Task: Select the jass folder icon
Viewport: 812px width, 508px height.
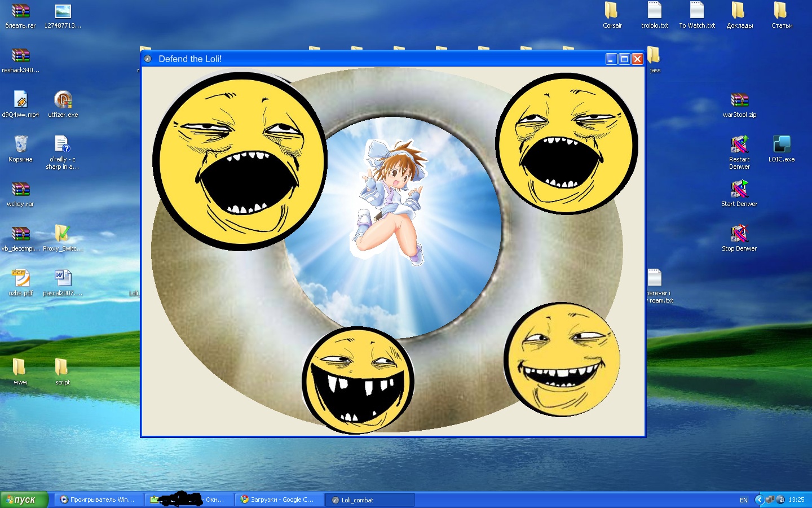Action: [x=655, y=60]
